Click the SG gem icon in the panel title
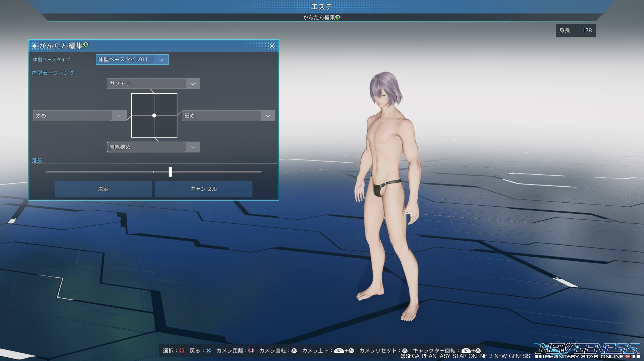Viewport: 644px width, 361px height. pos(86,45)
